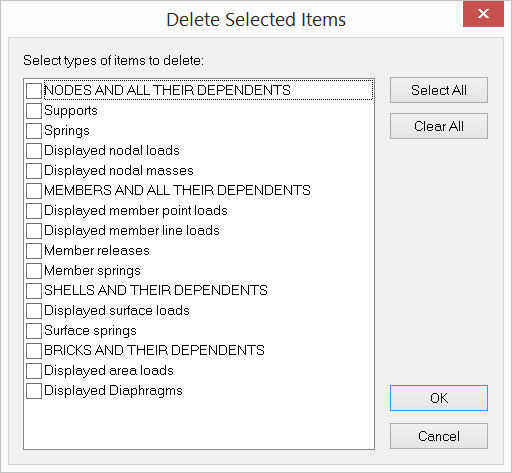Check Displayed surface loads box
The image size is (512, 473).
34,311
